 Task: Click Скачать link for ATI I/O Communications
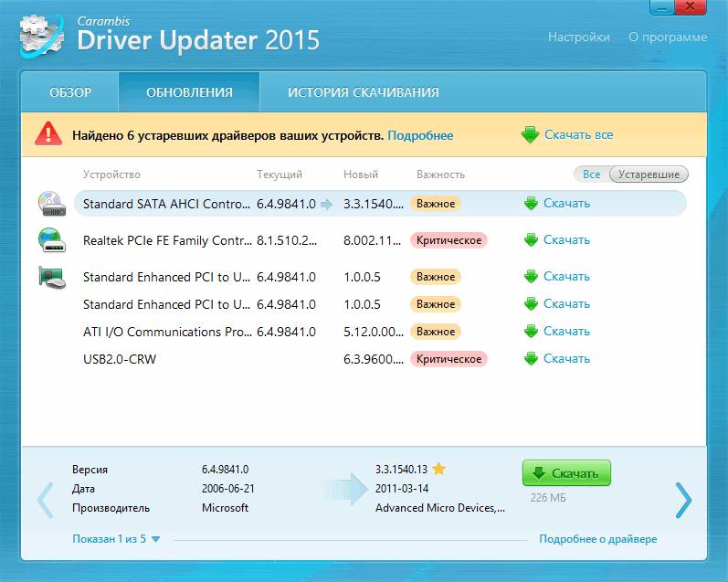pyautogui.click(x=566, y=332)
